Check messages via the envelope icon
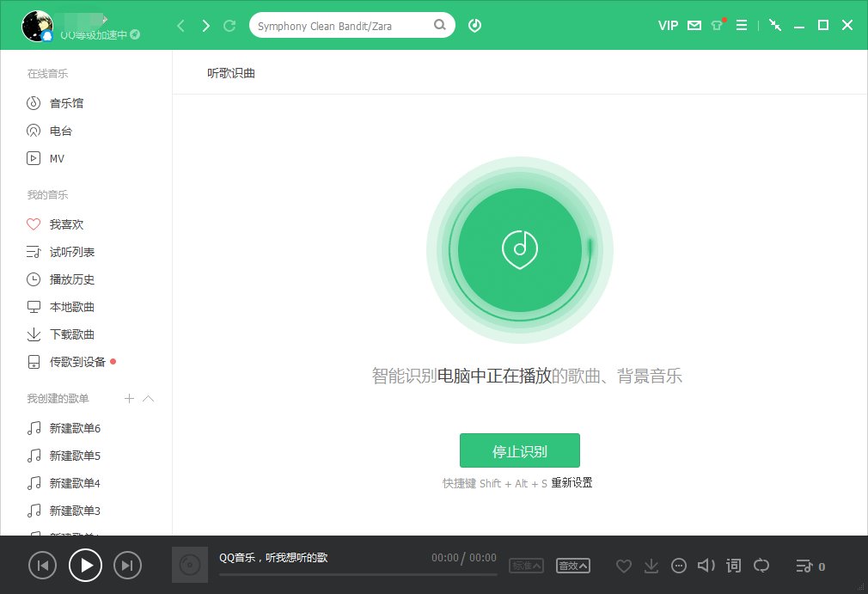868x594 pixels. (x=693, y=25)
